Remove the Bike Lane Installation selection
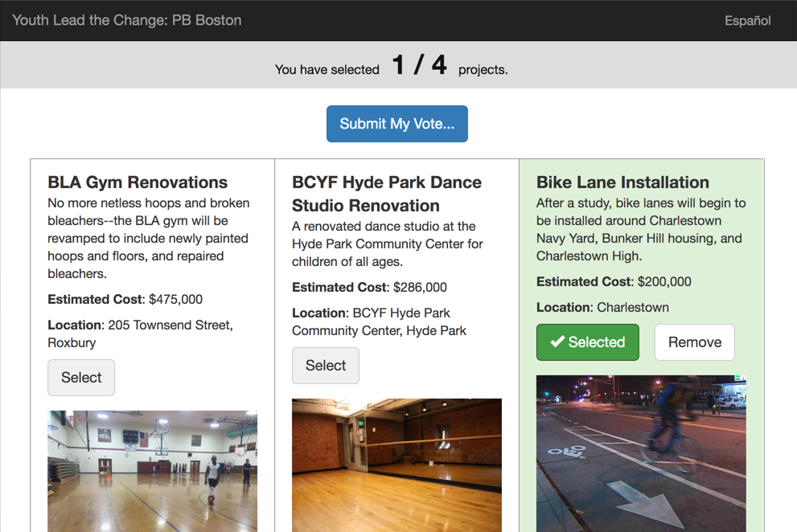 click(x=694, y=342)
